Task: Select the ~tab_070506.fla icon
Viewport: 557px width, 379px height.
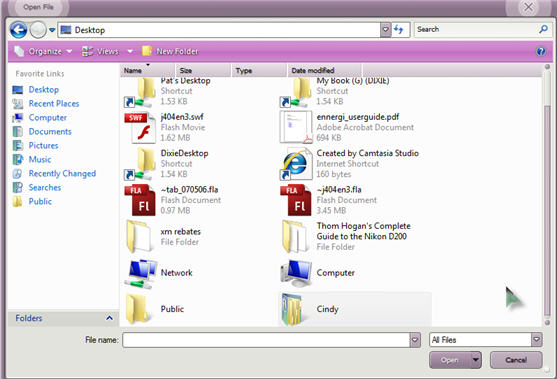Action: 140,200
